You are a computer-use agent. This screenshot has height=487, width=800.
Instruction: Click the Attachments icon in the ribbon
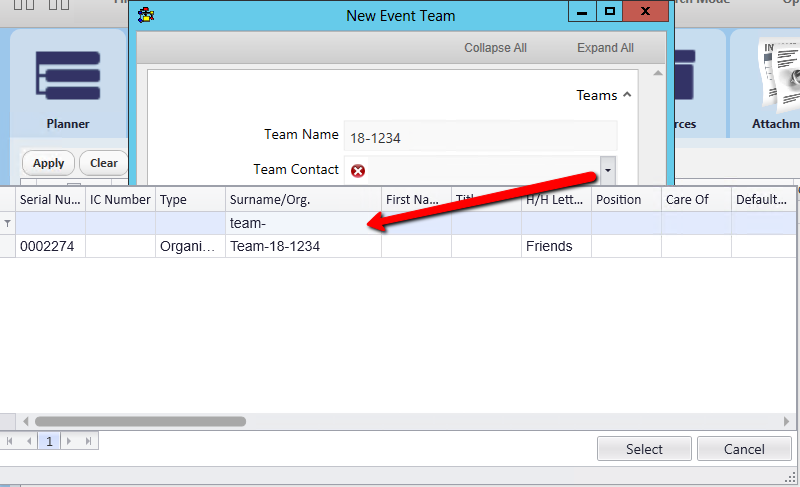(x=772, y=80)
